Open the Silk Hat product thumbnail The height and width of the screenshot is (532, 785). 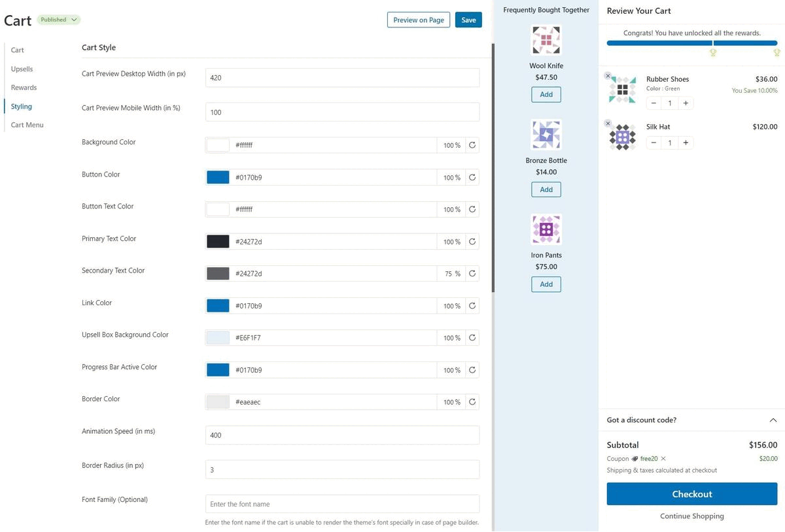click(x=623, y=137)
